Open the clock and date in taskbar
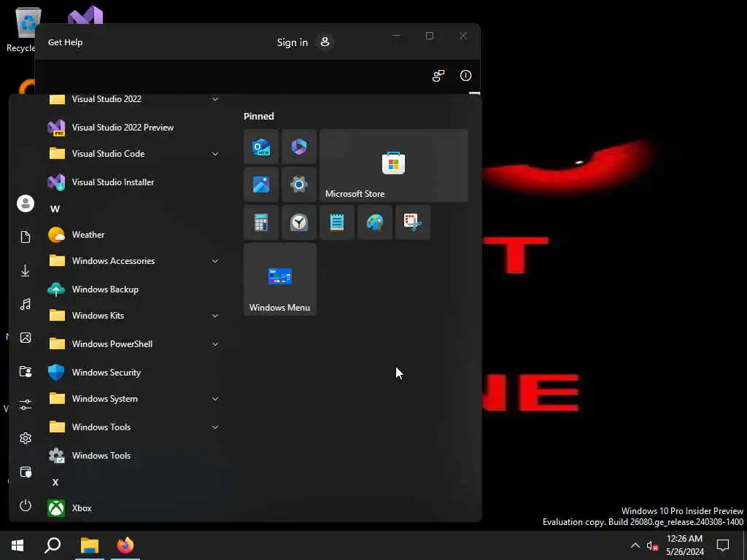747x560 pixels. [x=684, y=545]
